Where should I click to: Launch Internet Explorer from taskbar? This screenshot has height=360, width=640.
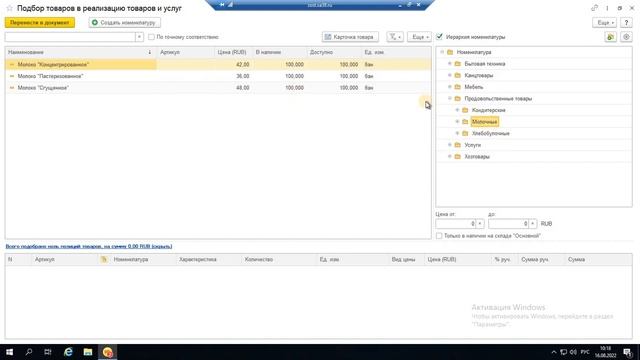(68, 352)
